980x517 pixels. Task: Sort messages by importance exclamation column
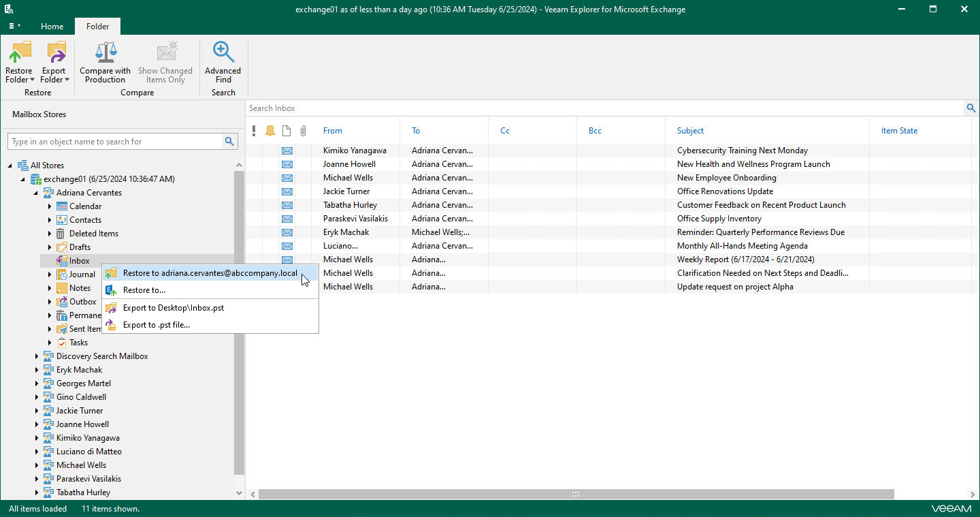click(254, 131)
